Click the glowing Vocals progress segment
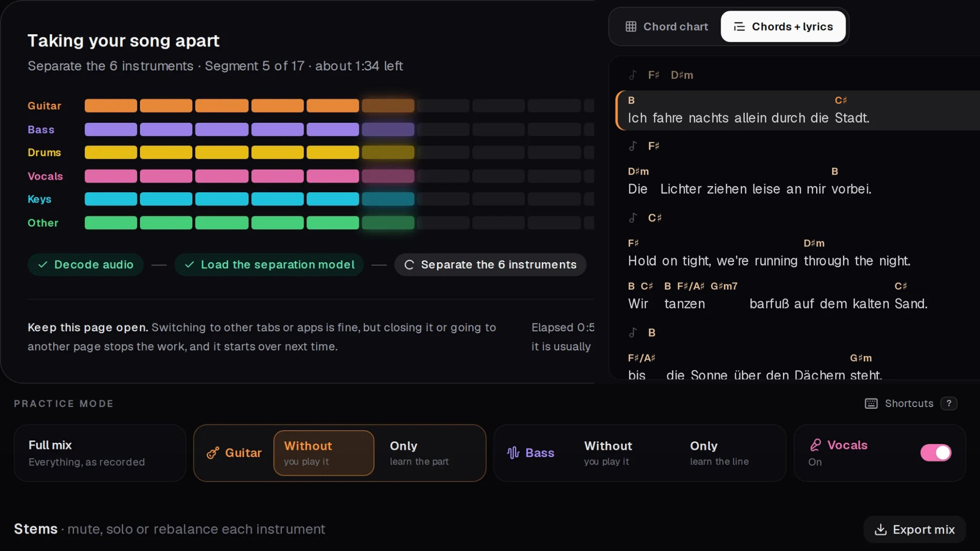 click(388, 176)
